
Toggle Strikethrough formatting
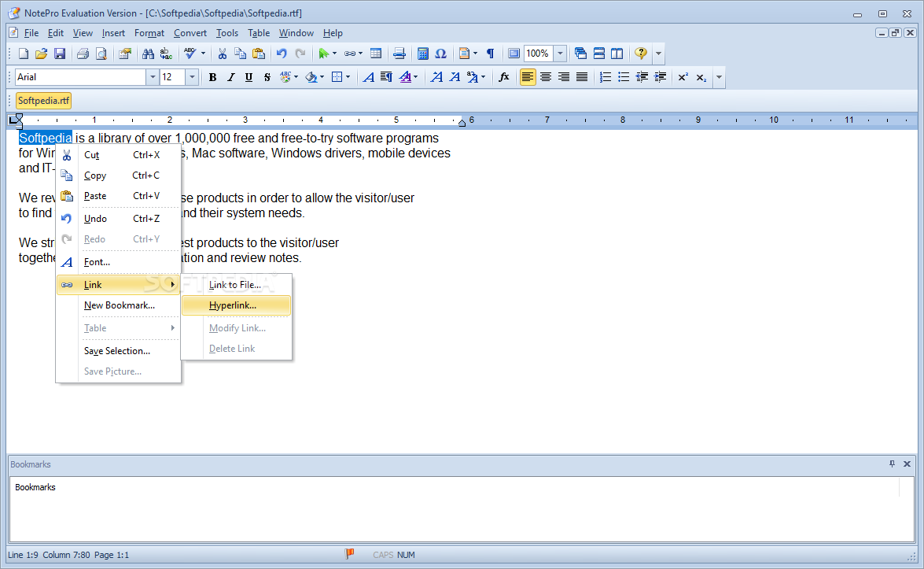pos(267,77)
